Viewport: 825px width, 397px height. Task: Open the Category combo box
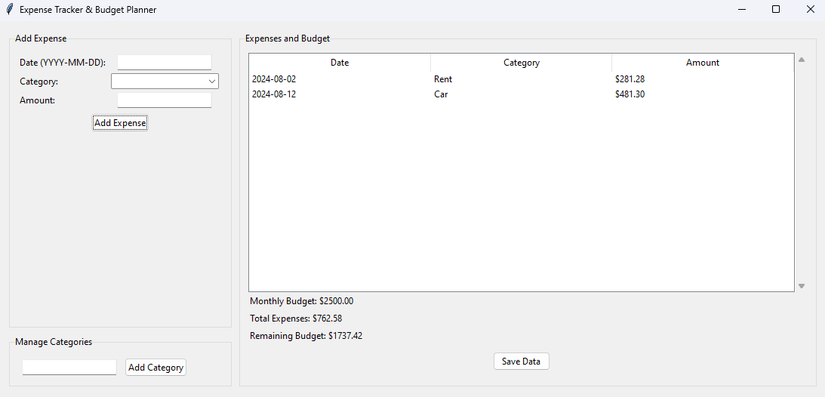click(x=165, y=81)
